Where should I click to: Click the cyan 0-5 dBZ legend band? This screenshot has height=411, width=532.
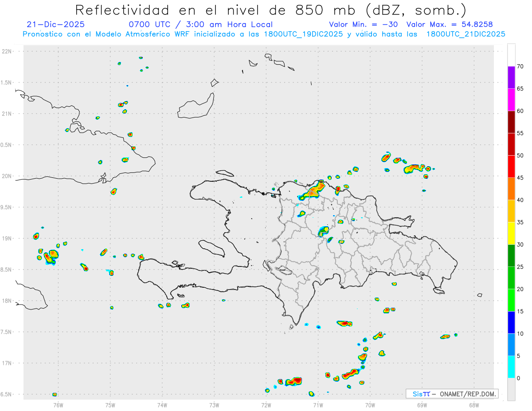[511, 367]
